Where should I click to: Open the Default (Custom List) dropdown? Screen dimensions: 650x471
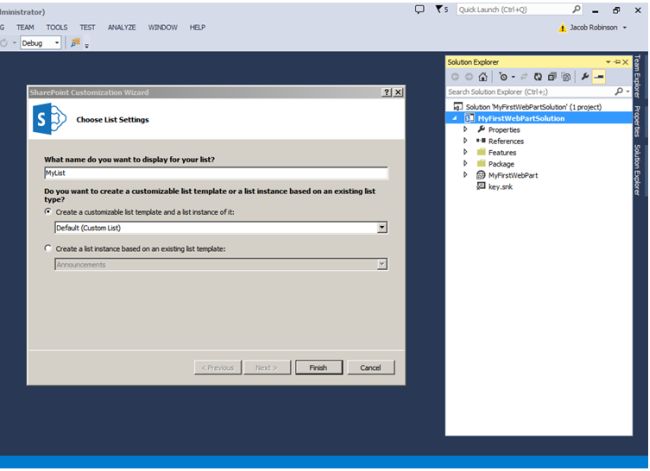(x=382, y=227)
